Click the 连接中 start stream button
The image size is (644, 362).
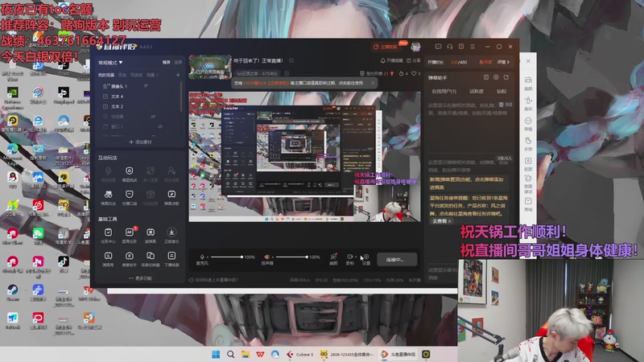(x=397, y=259)
